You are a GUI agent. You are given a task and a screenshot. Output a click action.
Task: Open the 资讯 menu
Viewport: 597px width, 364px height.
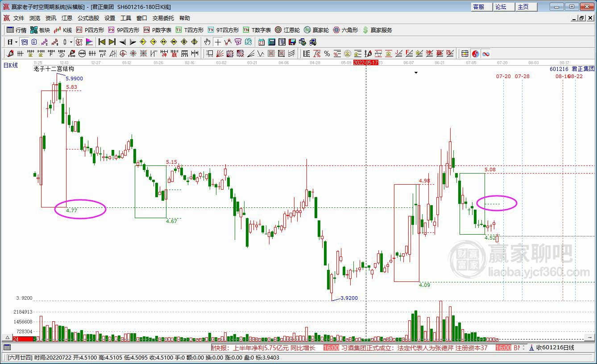pos(51,18)
